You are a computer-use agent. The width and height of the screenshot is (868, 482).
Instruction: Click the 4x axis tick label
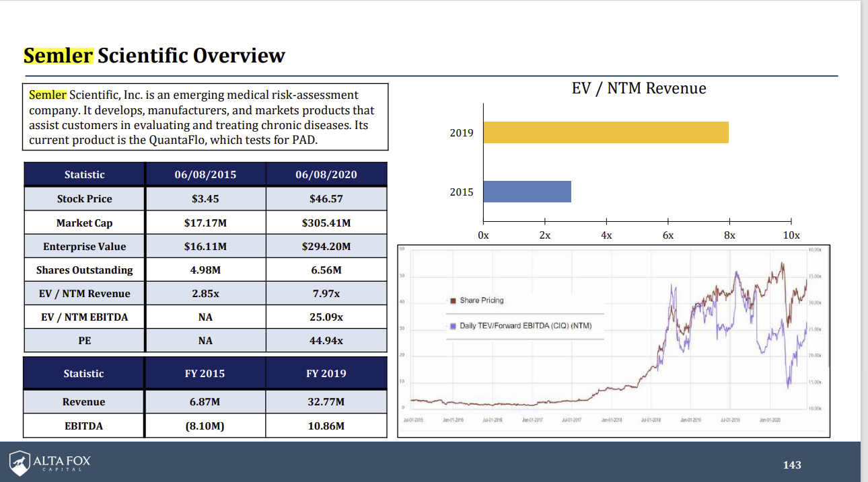(606, 235)
